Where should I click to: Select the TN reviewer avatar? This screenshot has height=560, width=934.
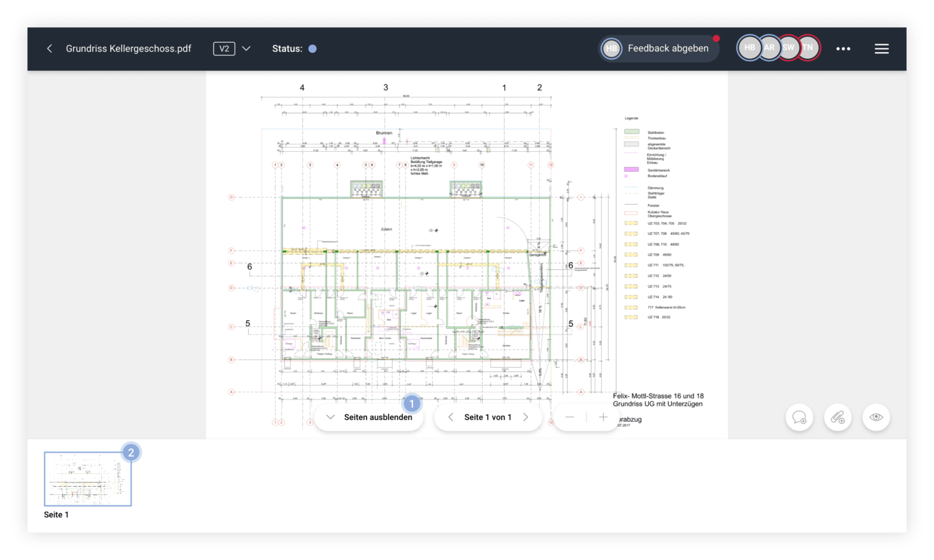(x=808, y=48)
